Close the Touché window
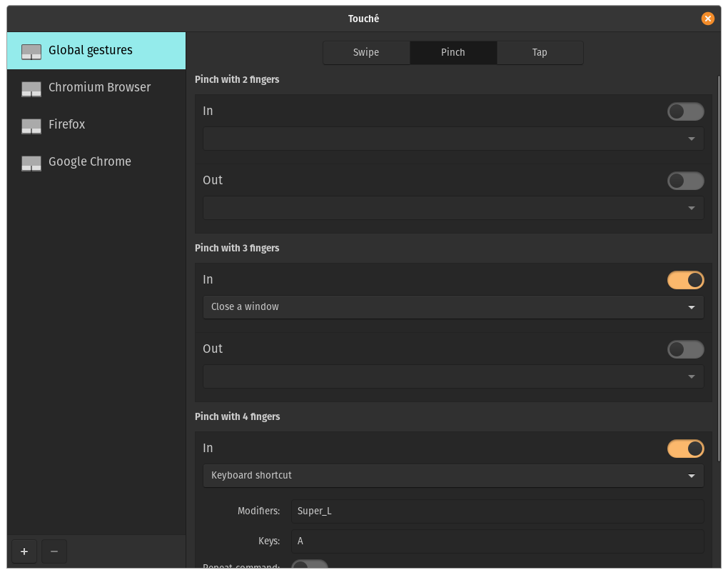 click(707, 19)
